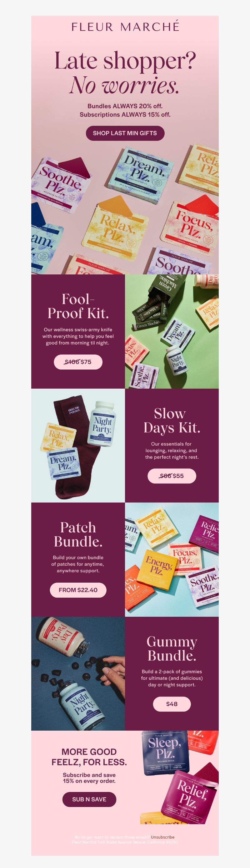
Task: Tap the Sub N Save button
Action: (89, 799)
